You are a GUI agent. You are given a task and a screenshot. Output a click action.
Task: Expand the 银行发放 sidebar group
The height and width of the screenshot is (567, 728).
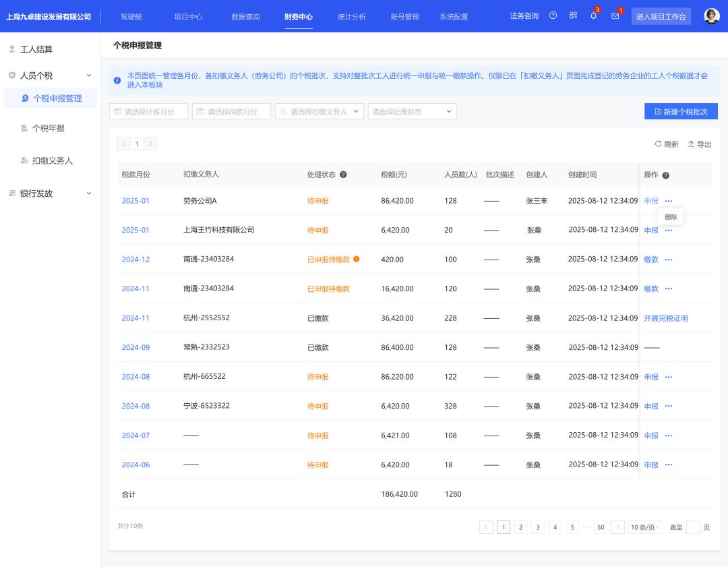coord(88,193)
